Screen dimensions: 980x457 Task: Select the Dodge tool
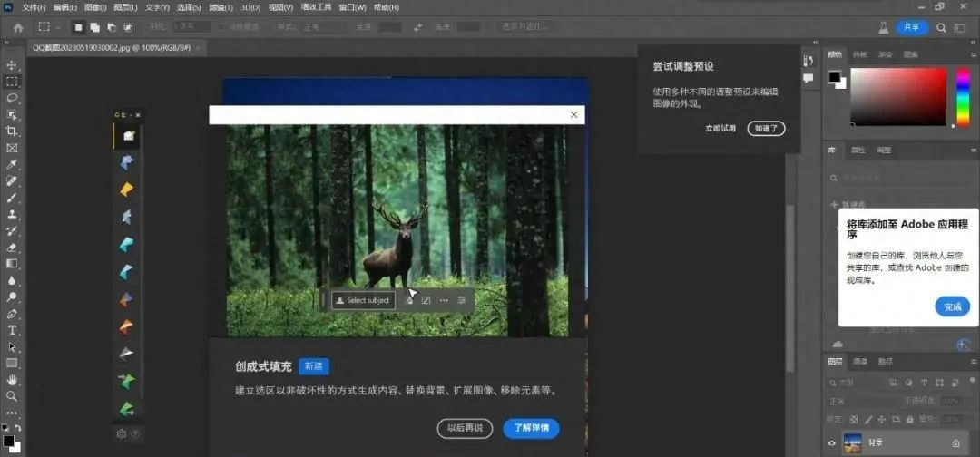[x=11, y=297]
